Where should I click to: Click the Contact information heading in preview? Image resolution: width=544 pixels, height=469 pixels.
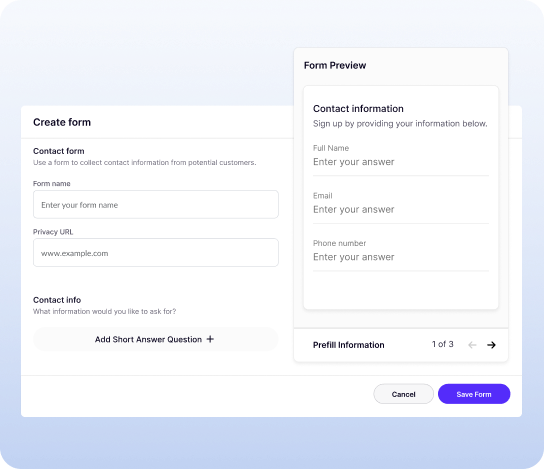click(358, 109)
